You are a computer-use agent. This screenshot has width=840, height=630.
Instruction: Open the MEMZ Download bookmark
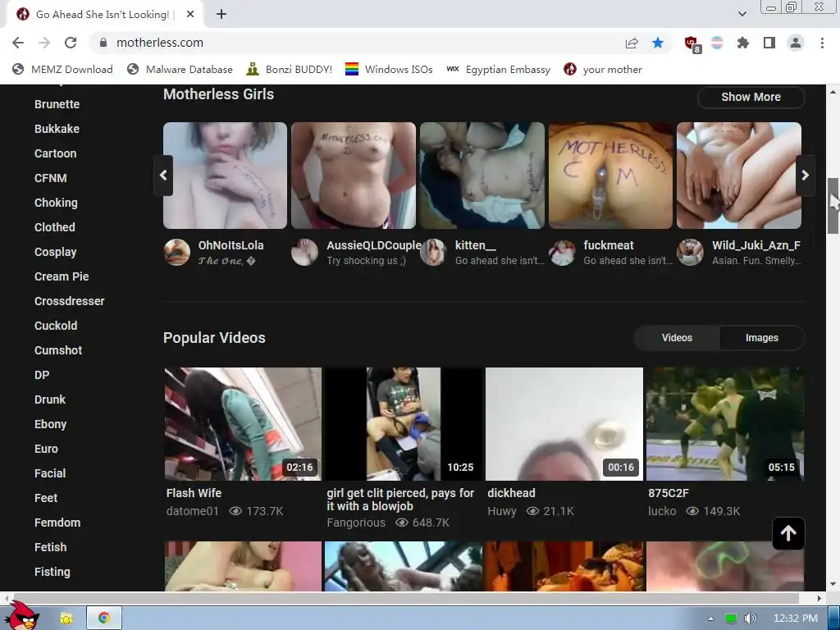tap(62, 69)
